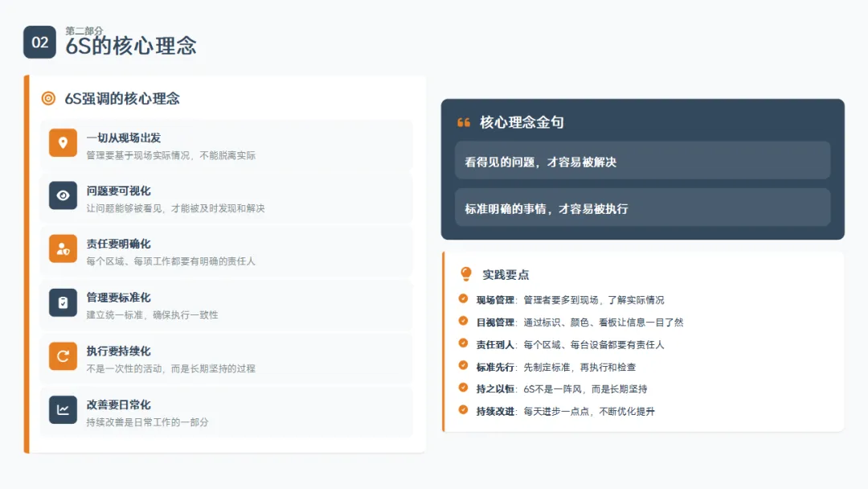The width and height of the screenshot is (868, 489).
Task: Click the check icon before 现场管理
Action: [464, 298]
